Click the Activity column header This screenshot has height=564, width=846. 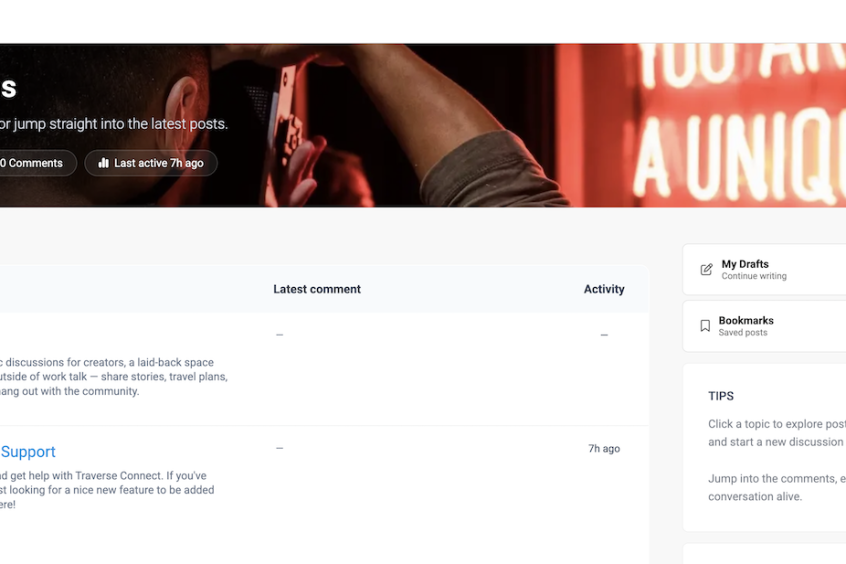click(x=604, y=289)
